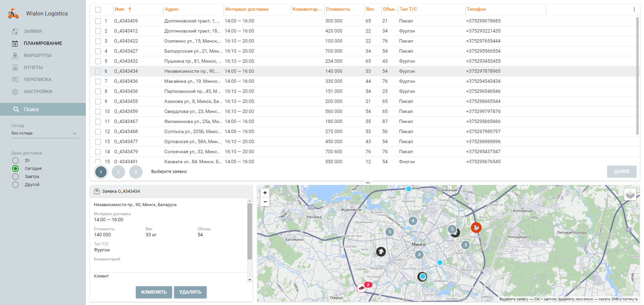Tick the select-all checkbox in table header
Viewport: 644px width, 305px height.
coord(98,9)
